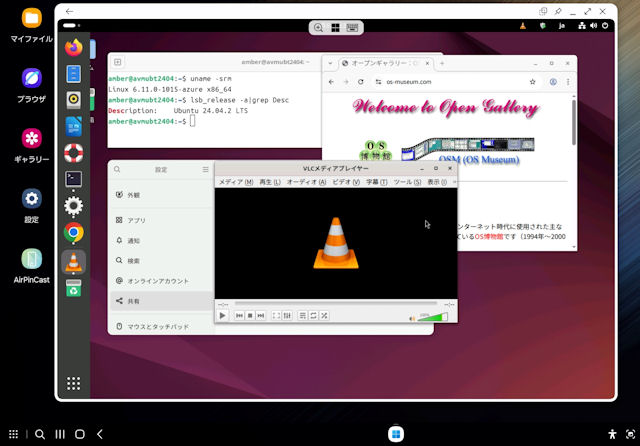
Task: Toggle VLC fullscreen mode
Action: click(276, 315)
